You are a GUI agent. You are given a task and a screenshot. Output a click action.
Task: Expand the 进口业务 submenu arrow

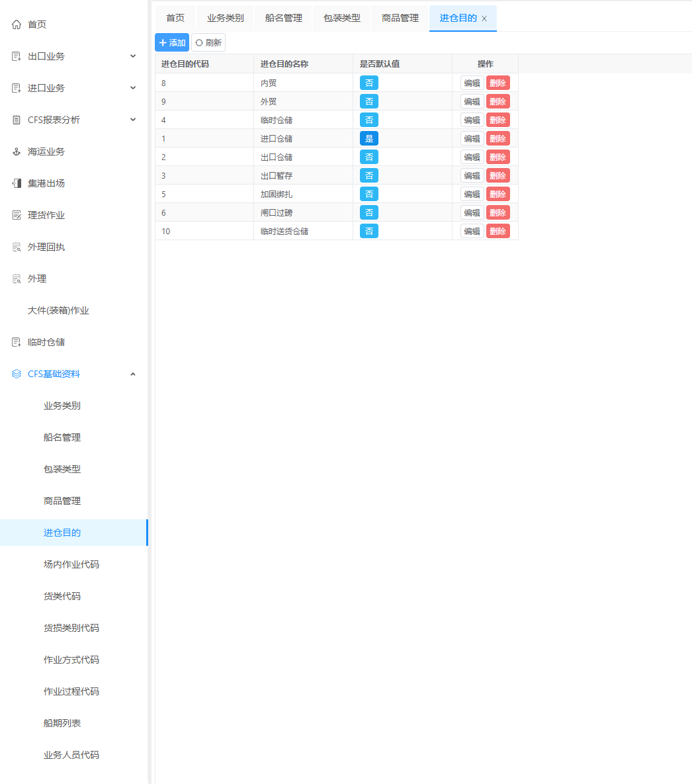[133, 88]
